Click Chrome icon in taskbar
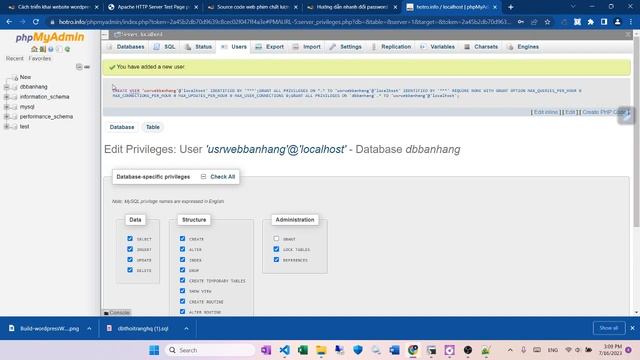 [x=413, y=350]
